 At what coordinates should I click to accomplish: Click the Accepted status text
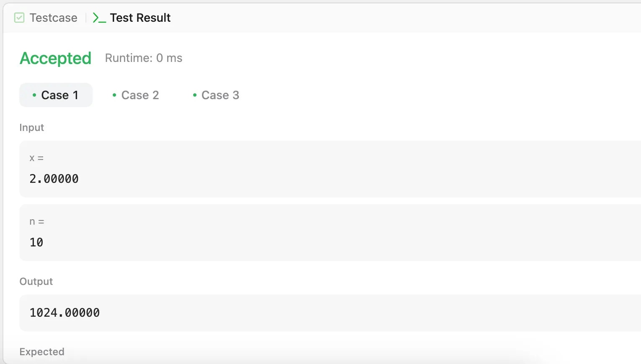56,58
